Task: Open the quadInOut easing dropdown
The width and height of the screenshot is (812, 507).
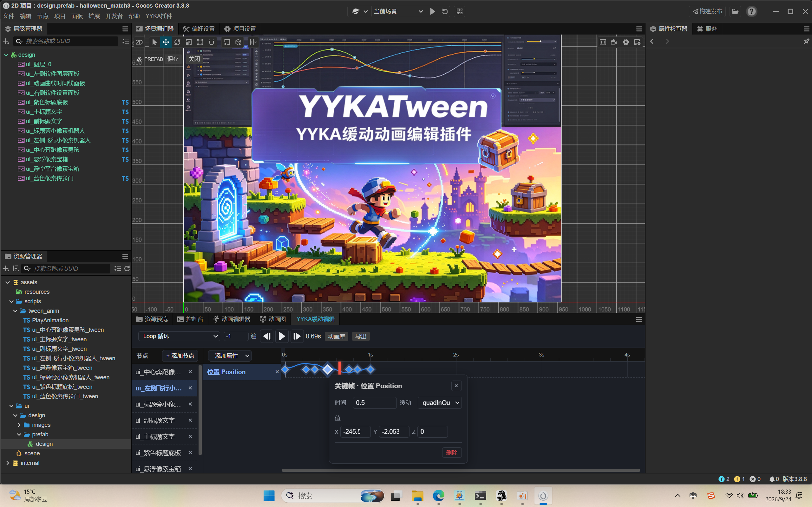Action: (440, 403)
